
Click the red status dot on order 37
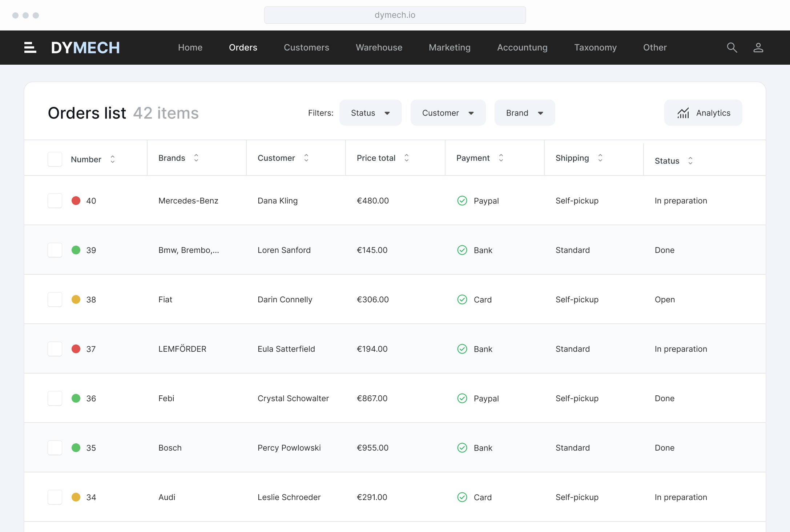pyautogui.click(x=76, y=349)
